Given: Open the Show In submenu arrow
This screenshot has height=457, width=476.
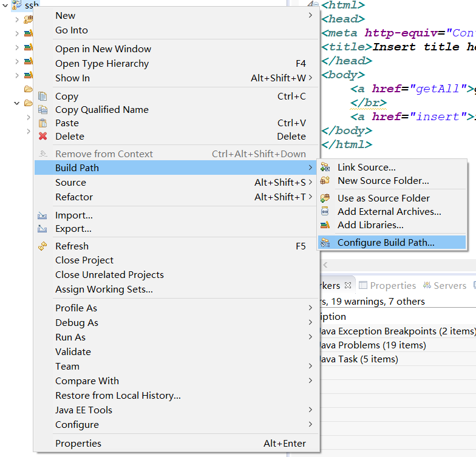Looking at the screenshot, I should click(310, 78).
